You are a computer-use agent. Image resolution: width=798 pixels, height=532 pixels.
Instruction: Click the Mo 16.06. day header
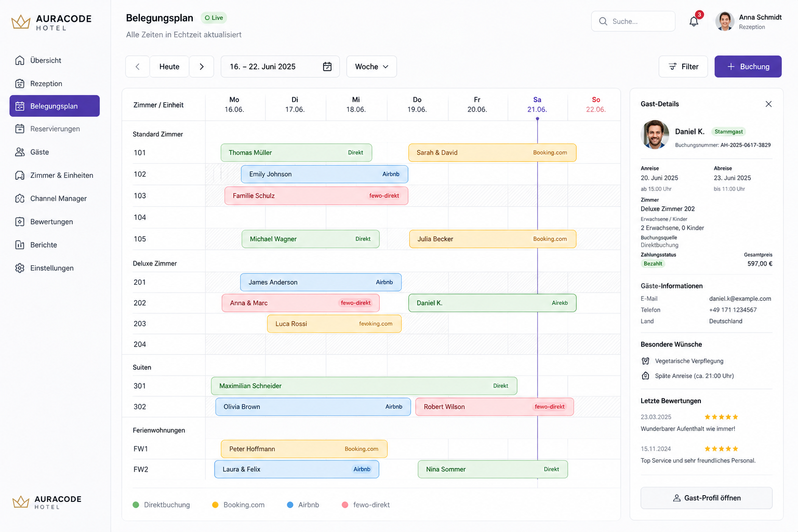[234, 104]
